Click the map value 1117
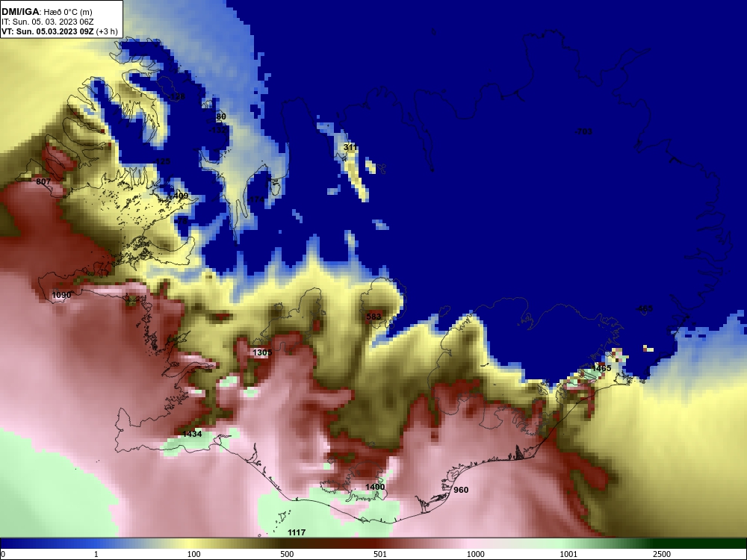 click(x=297, y=533)
